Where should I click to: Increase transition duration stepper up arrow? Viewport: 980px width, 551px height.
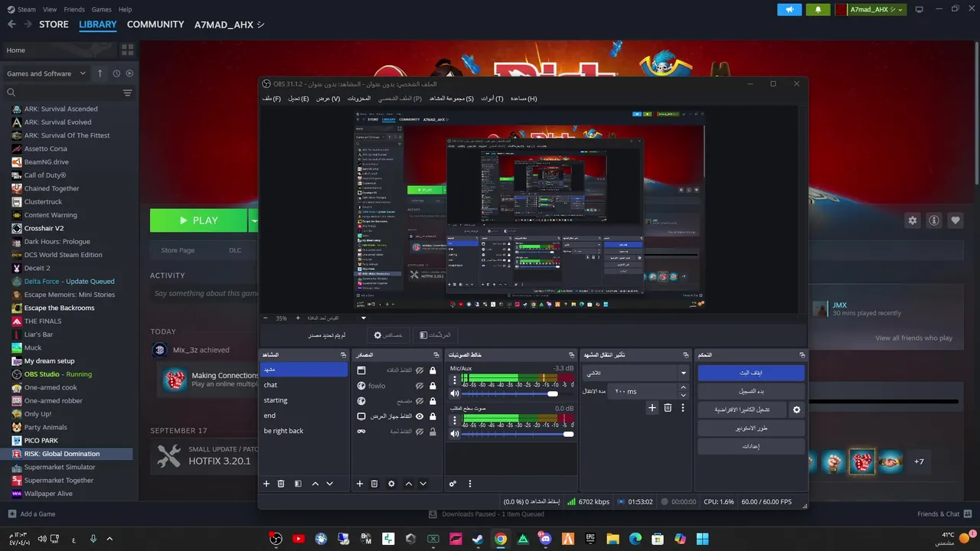[x=683, y=388]
